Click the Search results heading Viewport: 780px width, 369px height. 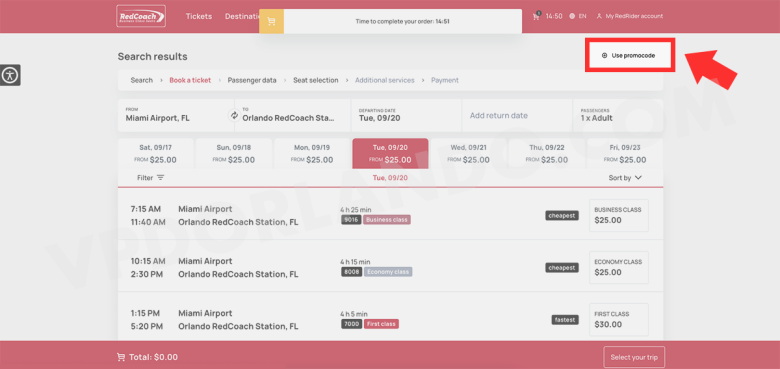153,57
